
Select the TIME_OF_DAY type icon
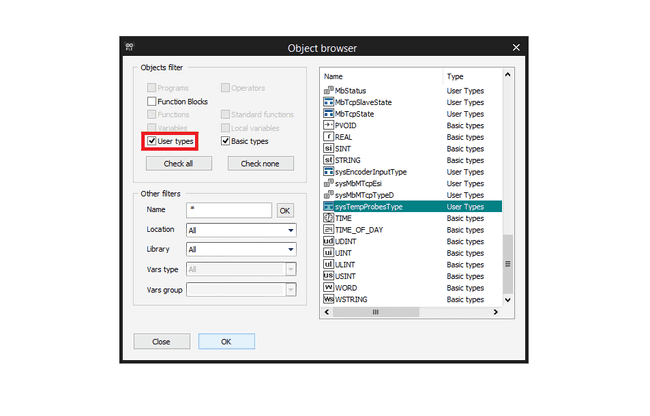click(328, 229)
